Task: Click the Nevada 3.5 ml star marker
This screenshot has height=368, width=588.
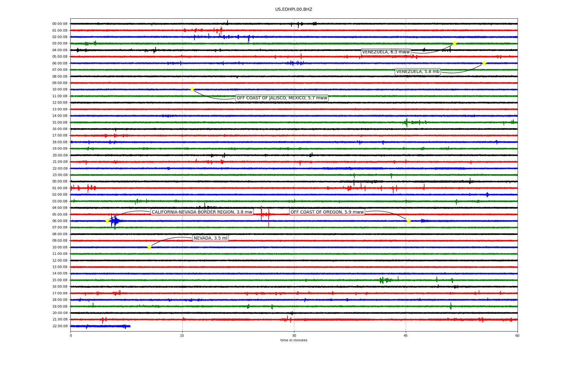Action: tap(149, 247)
